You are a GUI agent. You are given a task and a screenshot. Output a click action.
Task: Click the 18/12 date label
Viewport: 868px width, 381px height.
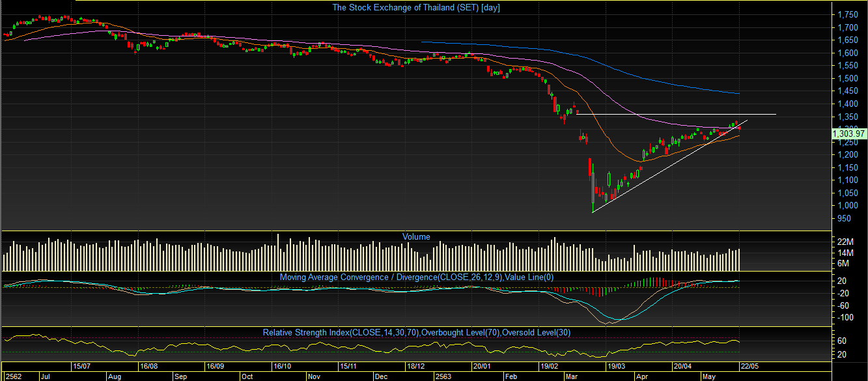pyautogui.click(x=415, y=366)
